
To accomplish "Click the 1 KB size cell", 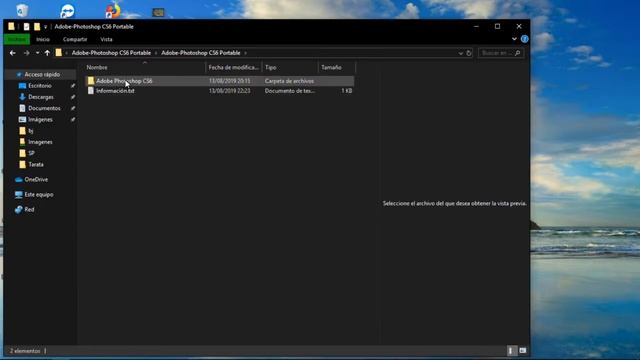I will (x=347, y=91).
